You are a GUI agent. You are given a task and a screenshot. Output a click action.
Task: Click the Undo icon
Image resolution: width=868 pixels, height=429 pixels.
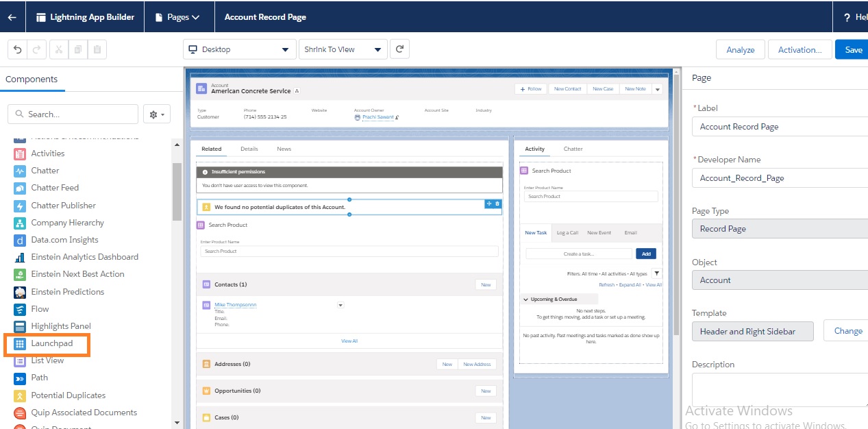18,49
